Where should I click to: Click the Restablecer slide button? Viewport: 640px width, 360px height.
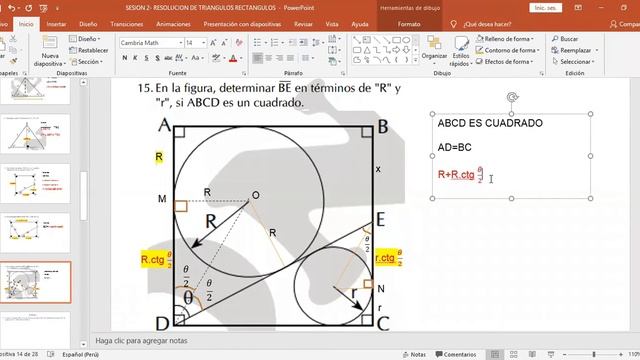(x=89, y=50)
